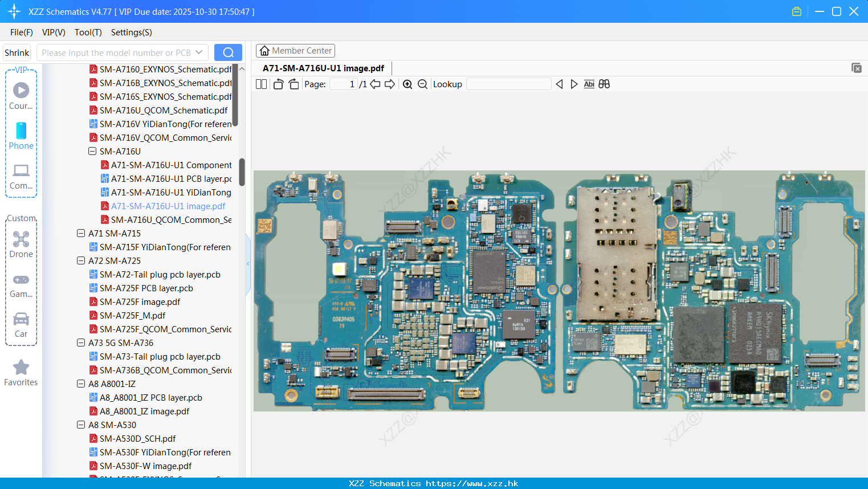The image size is (868, 489).
Task: Open the model number dropdown arrow
Action: 199,52
